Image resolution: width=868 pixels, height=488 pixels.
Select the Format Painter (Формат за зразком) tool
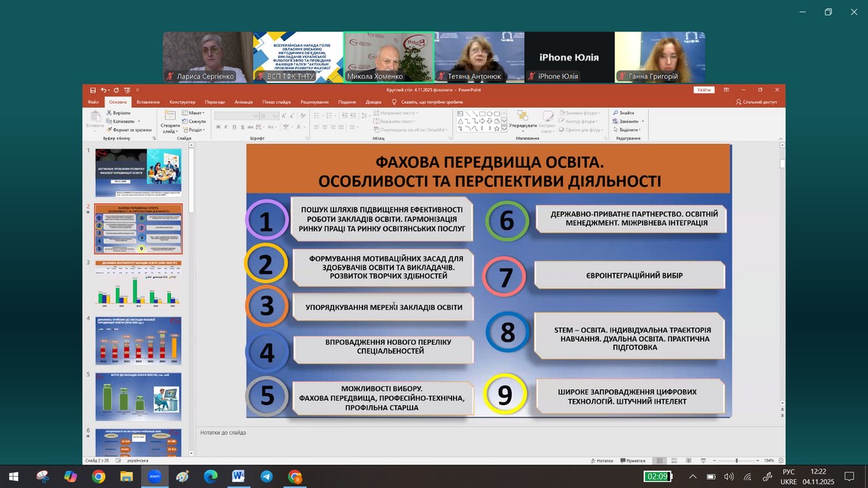click(x=109, y=130)
